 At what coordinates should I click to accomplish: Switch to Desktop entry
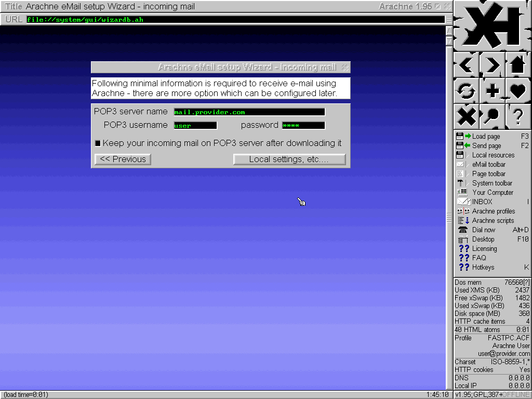click(x=493, y=239)
